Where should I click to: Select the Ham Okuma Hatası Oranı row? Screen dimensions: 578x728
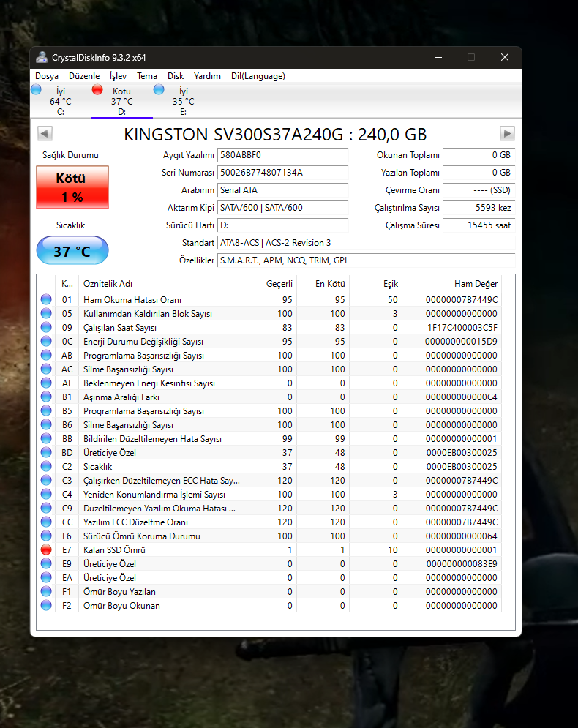(269, 299)
